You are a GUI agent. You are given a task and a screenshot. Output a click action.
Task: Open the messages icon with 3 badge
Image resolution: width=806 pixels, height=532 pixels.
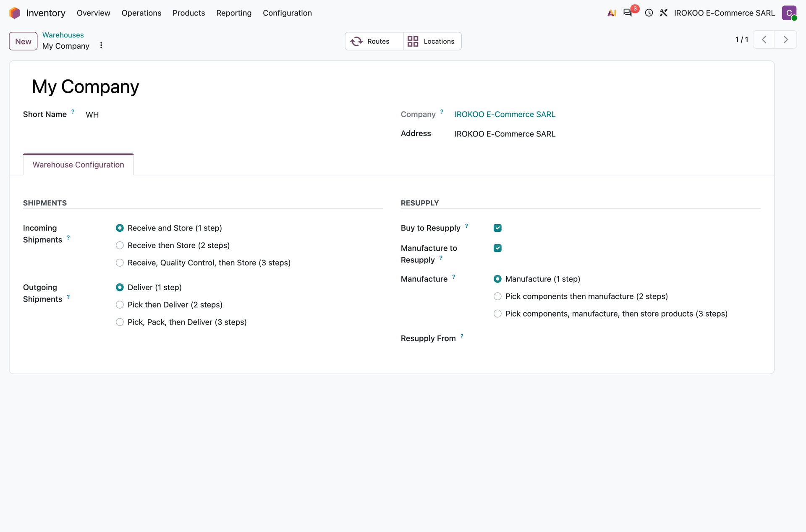[628, 13]
